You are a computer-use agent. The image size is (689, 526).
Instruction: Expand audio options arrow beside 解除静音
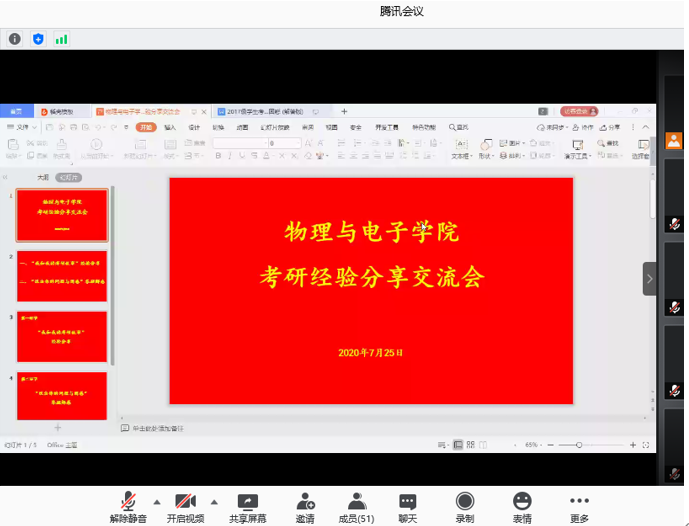coord(156,501)
